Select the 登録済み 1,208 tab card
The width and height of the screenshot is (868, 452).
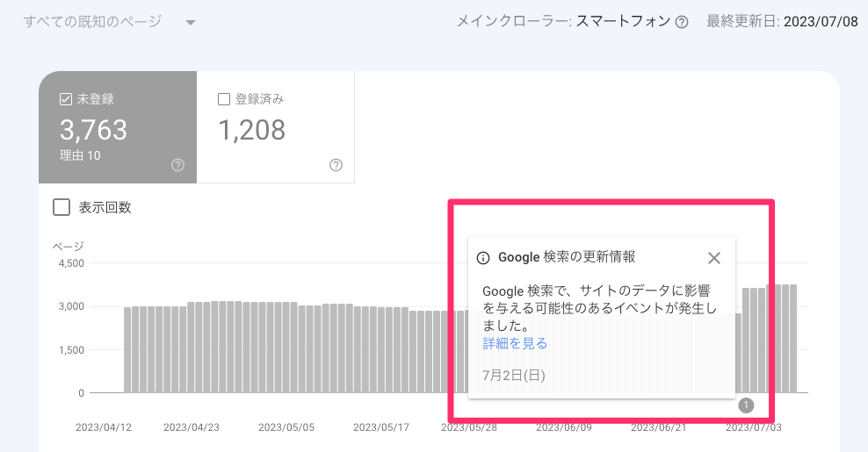point(276,126)
